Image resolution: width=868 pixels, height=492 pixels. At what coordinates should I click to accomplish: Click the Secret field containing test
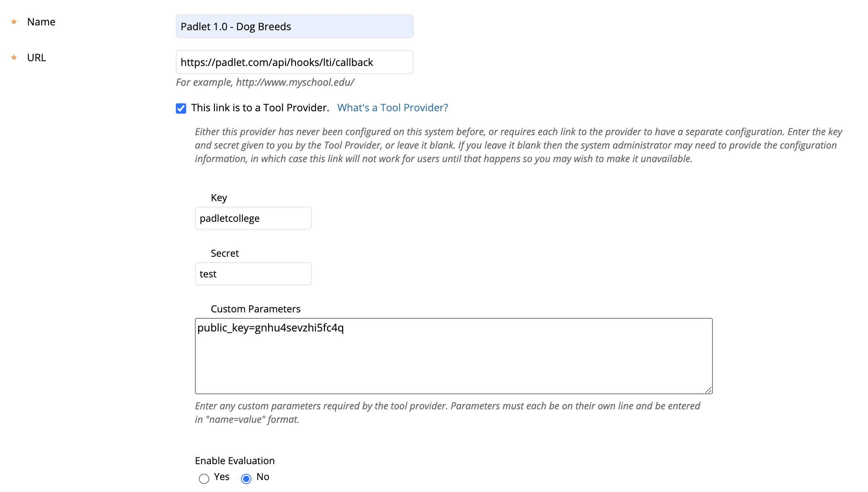pos(253,274)
